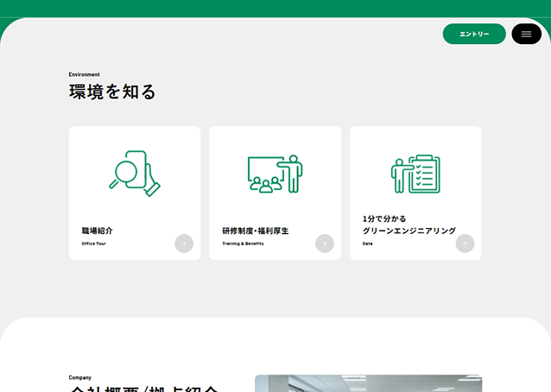Click the green header bar at top
Screen dimensions: 551x392
tap(275, 8)
